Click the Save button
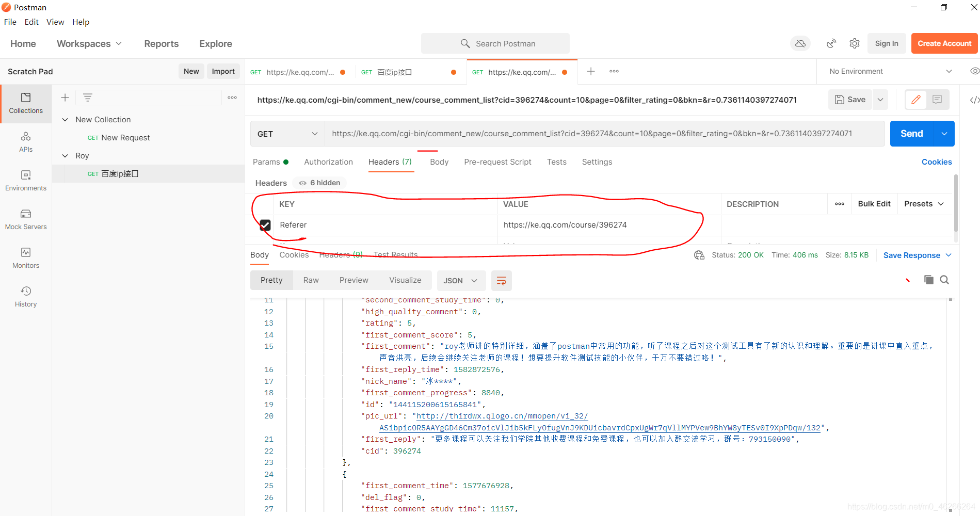Screen dimensions: 980x516 click(850, 100)
